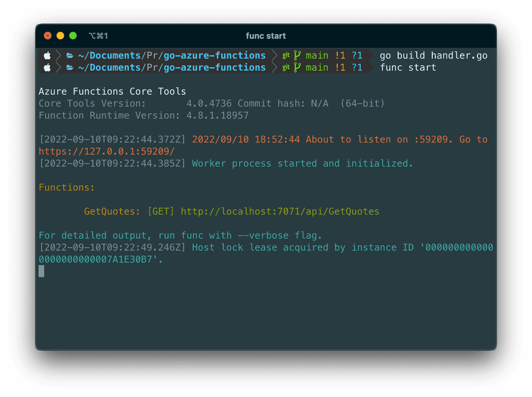The height and width of the screenshot is (397, 532).
Task: Click the Apple logo on the func start prompt line
Action: (47, 67)
